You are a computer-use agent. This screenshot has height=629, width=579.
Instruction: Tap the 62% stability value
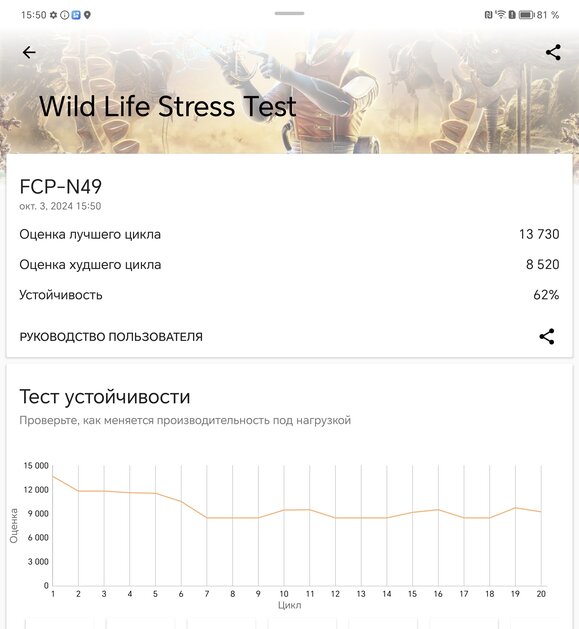click(546, 295)
